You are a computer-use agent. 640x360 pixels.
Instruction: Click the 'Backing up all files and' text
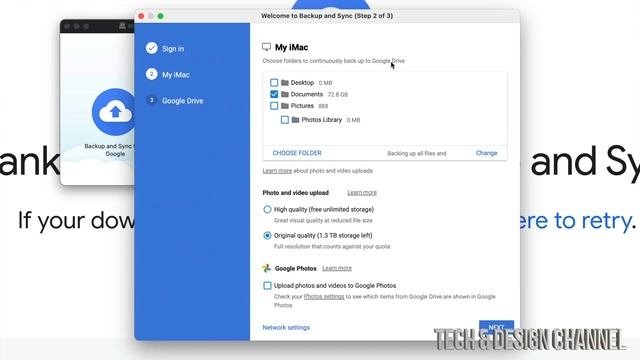[x=417, y=153]
